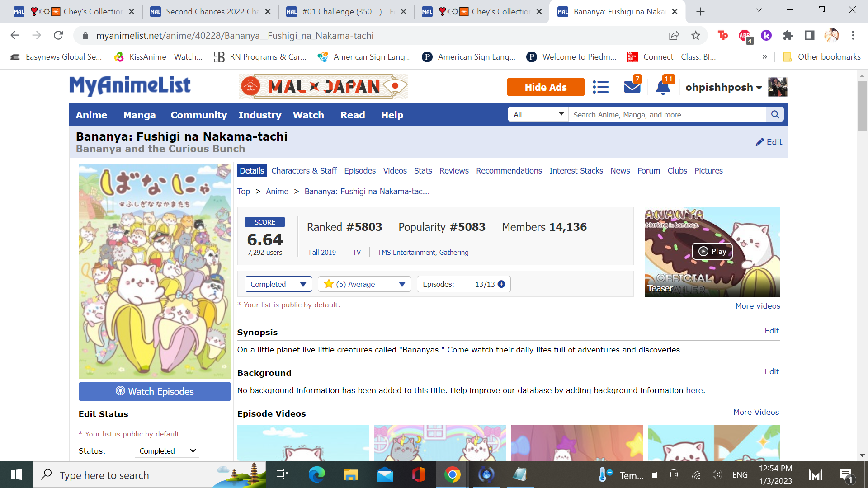Click the AdBlock extension icon
This screenshot has width=868, height=488.
click(745, 36)
